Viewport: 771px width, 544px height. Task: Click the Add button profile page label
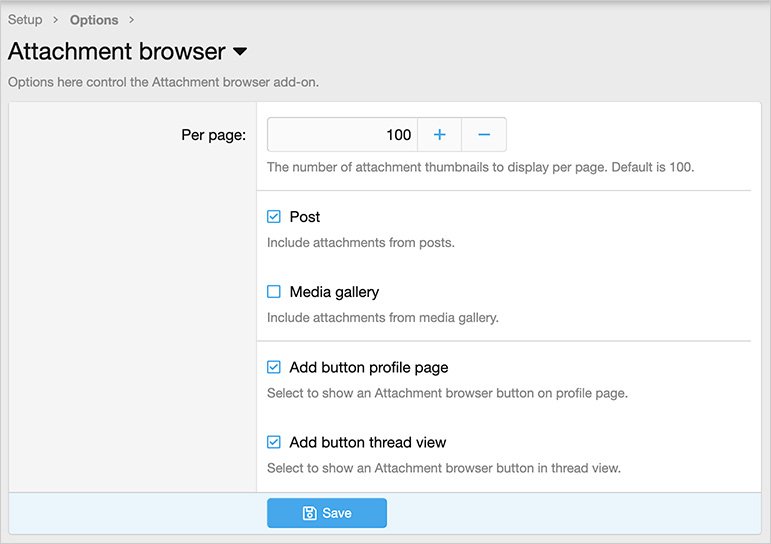[368, 367]
